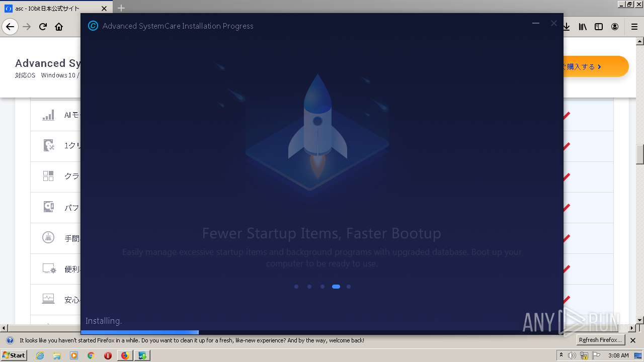The width and height of the screenshot is (644, 362).
Task: Click the monitor pulse feature icon in the page
Action: pos(48,299)
